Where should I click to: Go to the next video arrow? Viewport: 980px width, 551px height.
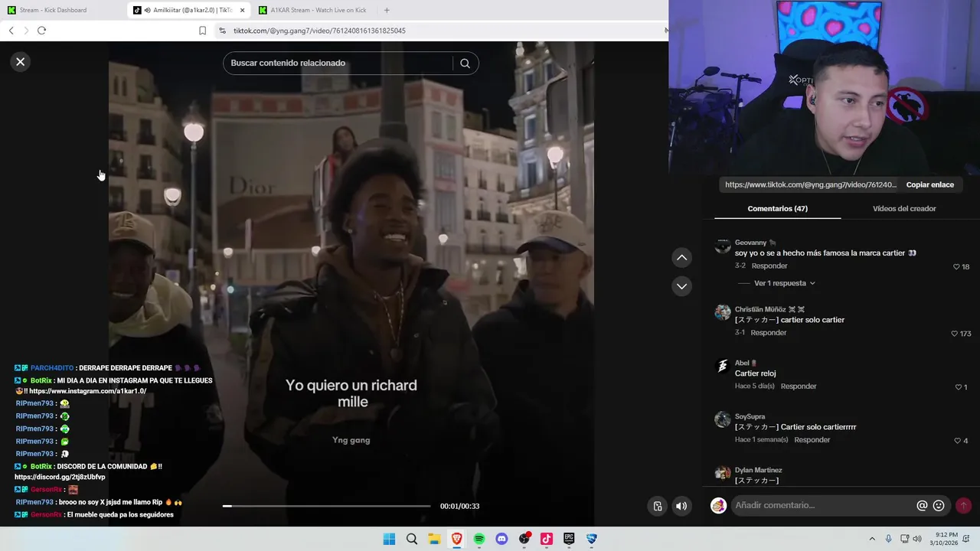coord(681,286)
